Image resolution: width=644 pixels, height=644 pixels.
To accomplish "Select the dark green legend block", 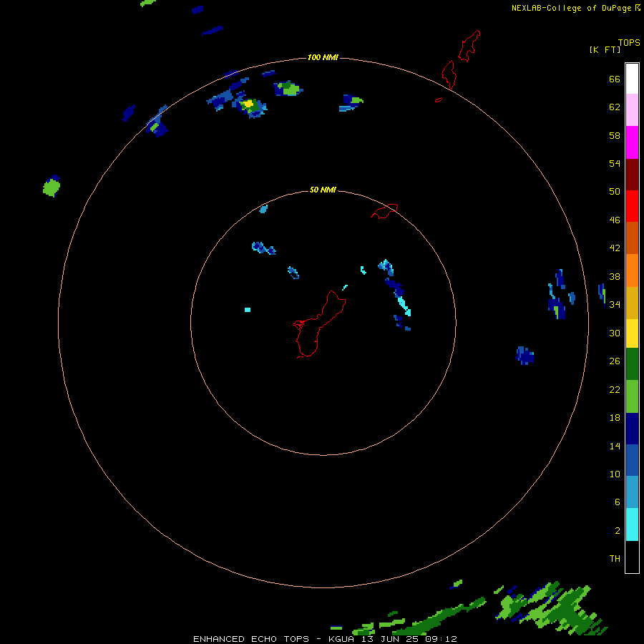I will (632, 364).
